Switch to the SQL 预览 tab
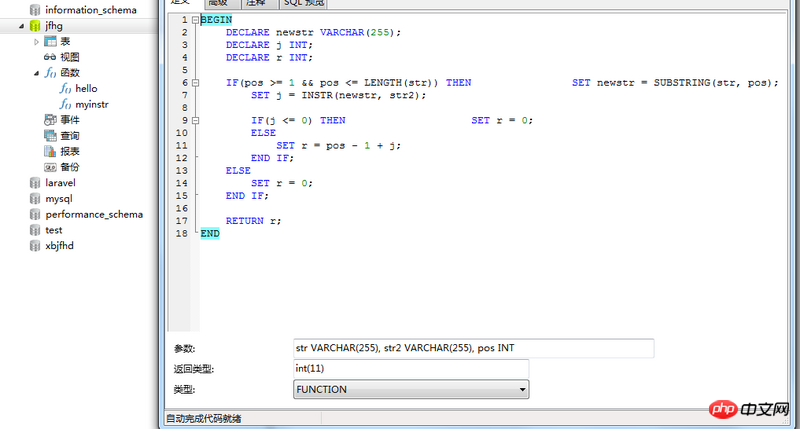This screenshot has height=429, width=800. point(304,3)
